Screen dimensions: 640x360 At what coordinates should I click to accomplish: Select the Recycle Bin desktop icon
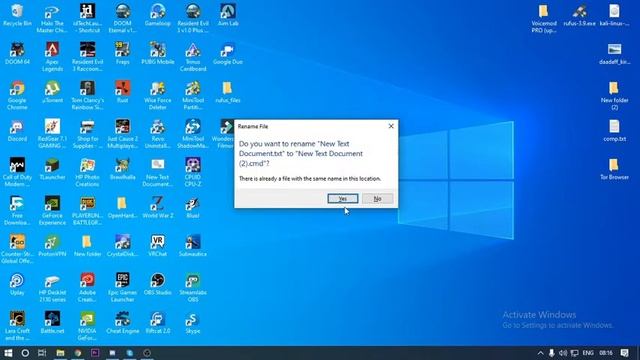(x=17, y=16)
